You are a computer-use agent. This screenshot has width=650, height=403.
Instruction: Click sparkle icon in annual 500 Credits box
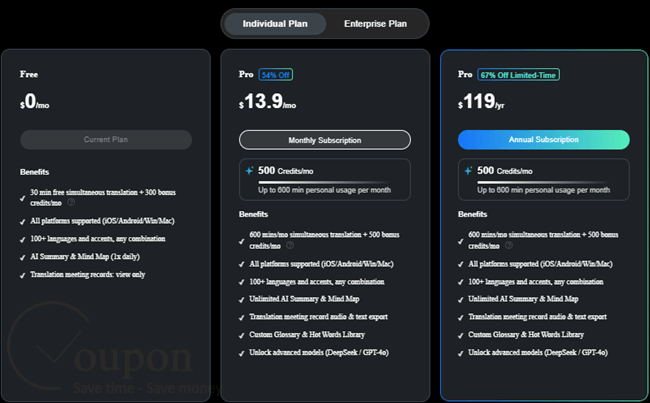[468, 171]
